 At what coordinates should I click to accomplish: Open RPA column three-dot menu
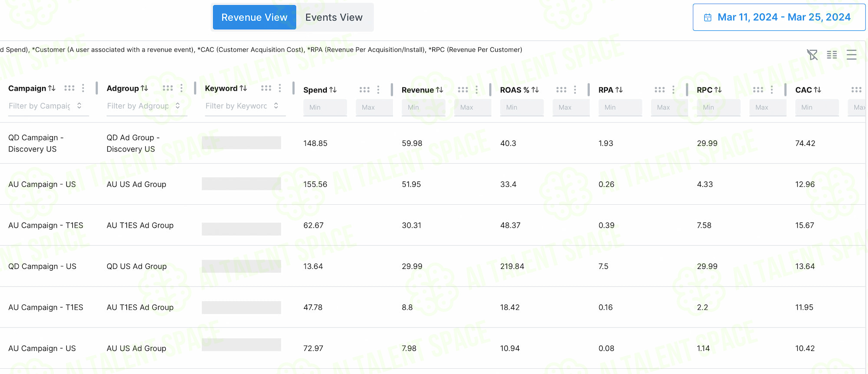point(674,89)
